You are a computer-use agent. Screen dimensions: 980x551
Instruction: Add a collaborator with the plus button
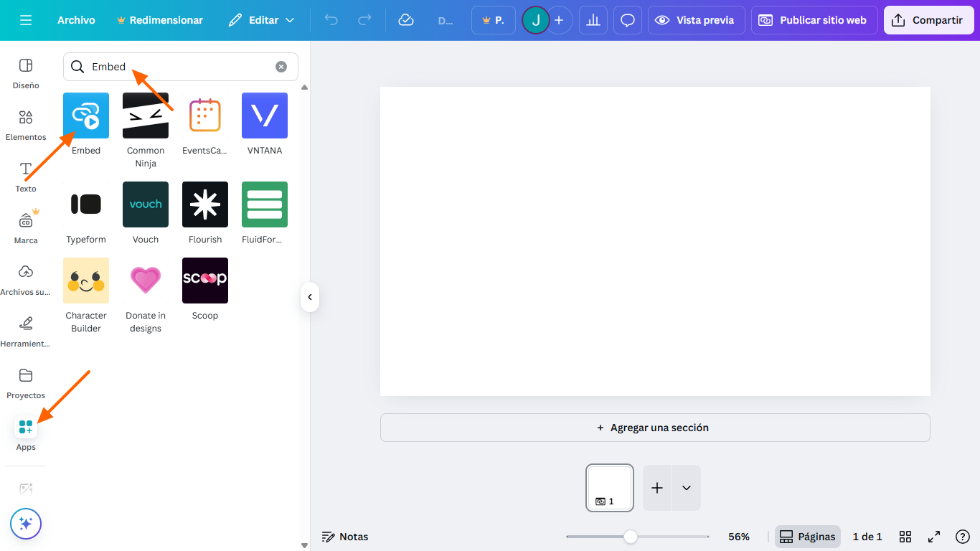click(559, 20)
